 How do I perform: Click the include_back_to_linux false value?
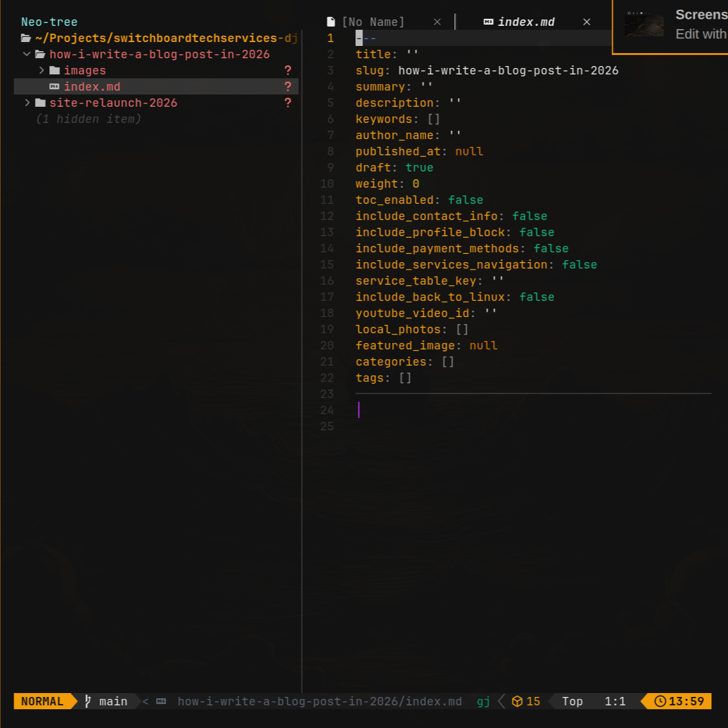(536, 297)
